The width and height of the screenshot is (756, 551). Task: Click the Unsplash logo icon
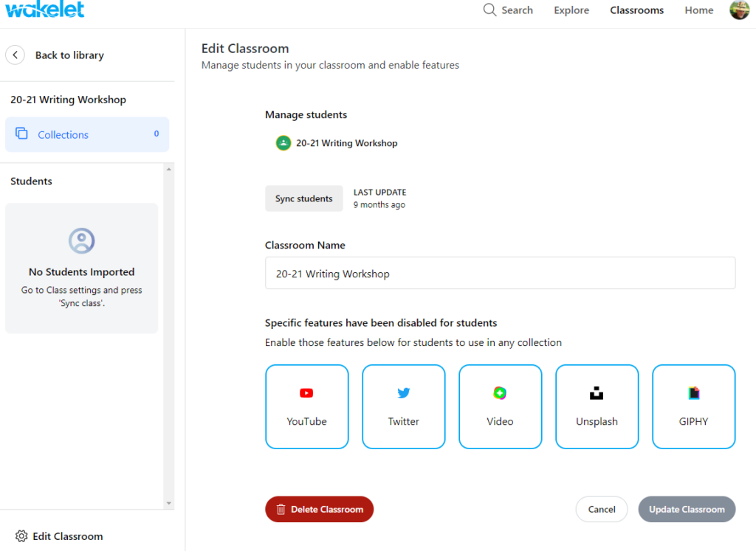[x=597, y=393]
